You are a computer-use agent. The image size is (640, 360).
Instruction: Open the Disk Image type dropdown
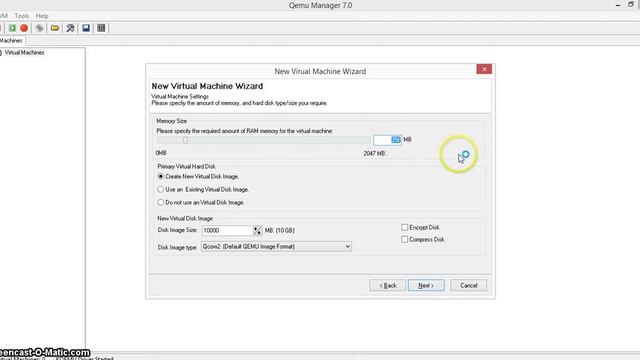(276, 247)
